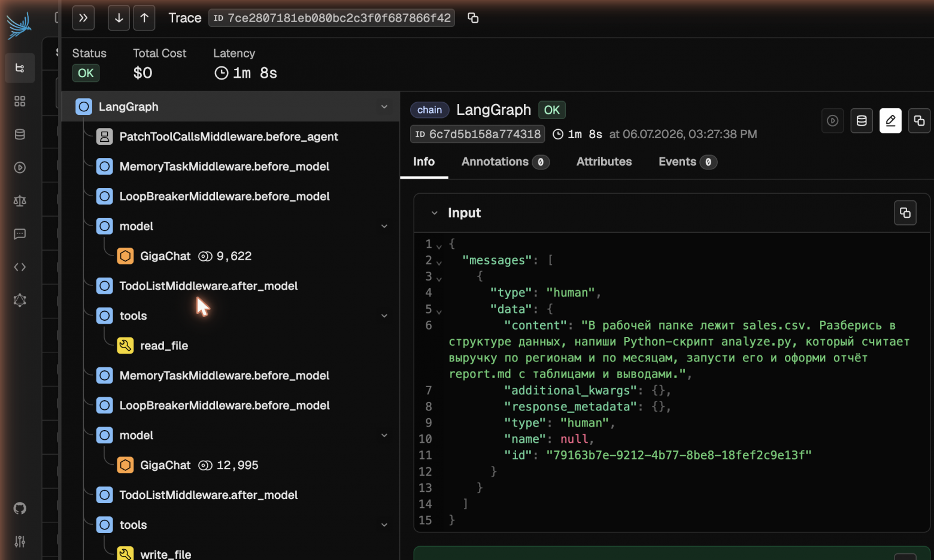The width and height of the screenshot is (934, 560).
Task: Click the message id string at line 11
Action: tap(678, 455)
